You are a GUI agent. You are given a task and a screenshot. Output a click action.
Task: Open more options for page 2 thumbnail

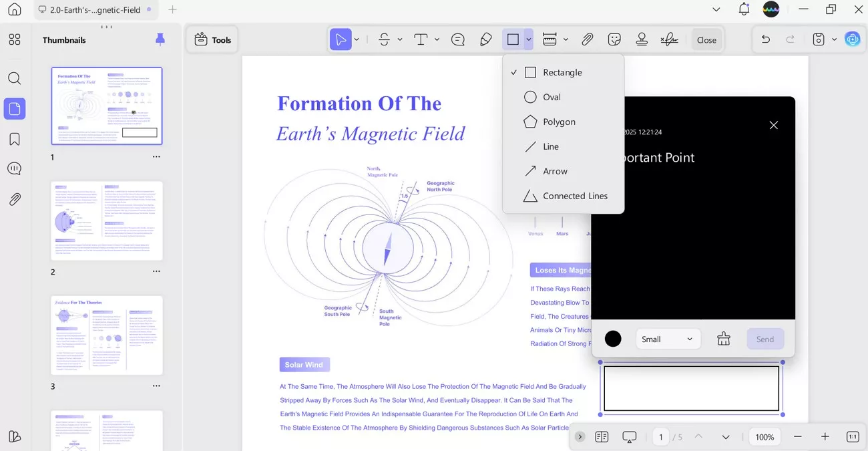click(156, 271)
